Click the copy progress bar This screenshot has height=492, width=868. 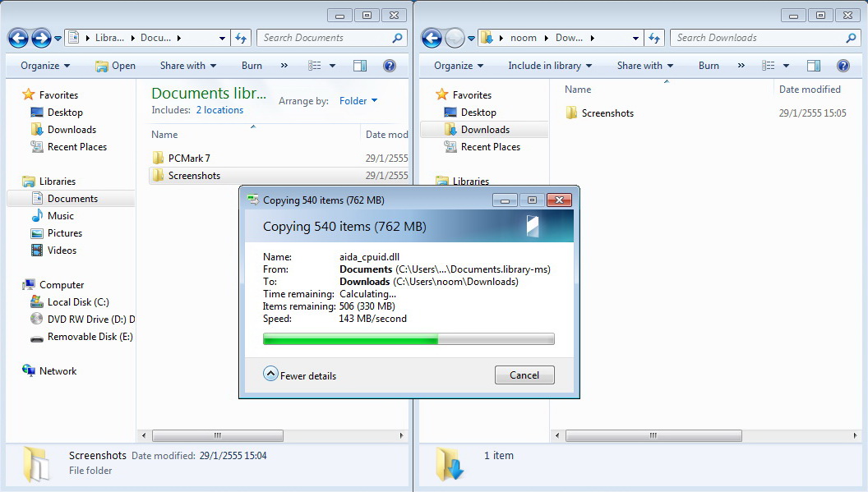pos(409,338)
